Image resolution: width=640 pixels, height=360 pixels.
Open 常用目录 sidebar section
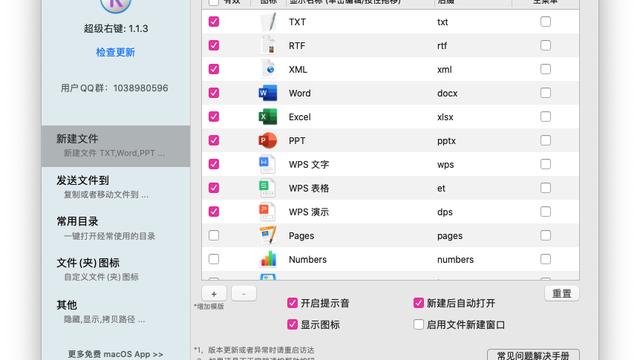pyautogui.click(x=116, y=229)
